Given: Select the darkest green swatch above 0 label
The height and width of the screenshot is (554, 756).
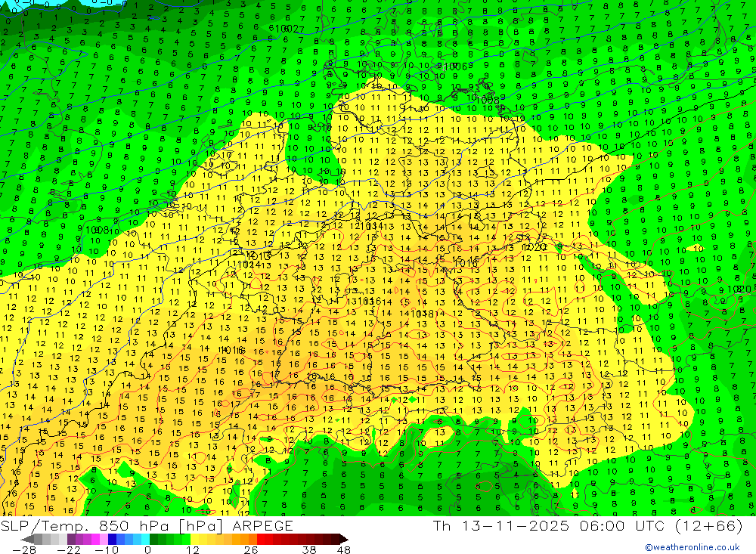Looking at the screenshot, I should pyautogui.click(x=153, y=540).
